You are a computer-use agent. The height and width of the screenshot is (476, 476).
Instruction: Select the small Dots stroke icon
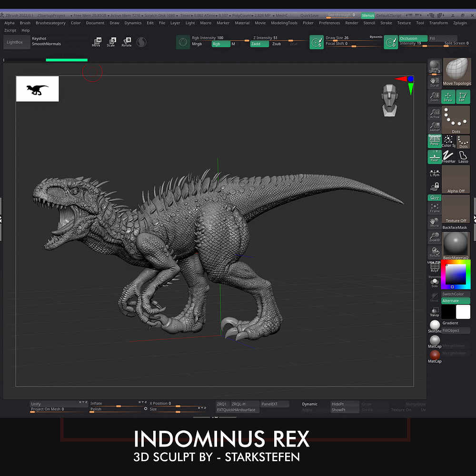pos(463,141)
